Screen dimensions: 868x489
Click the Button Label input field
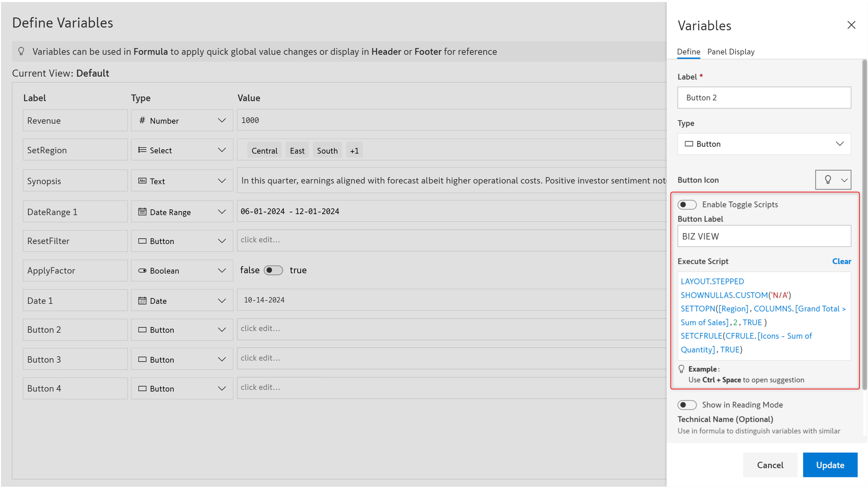coord(764,236)
